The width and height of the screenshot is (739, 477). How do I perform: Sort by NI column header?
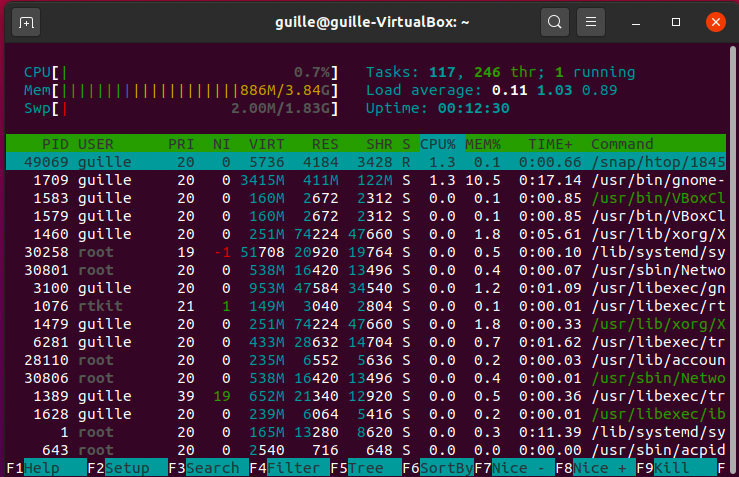pos(222,144)
